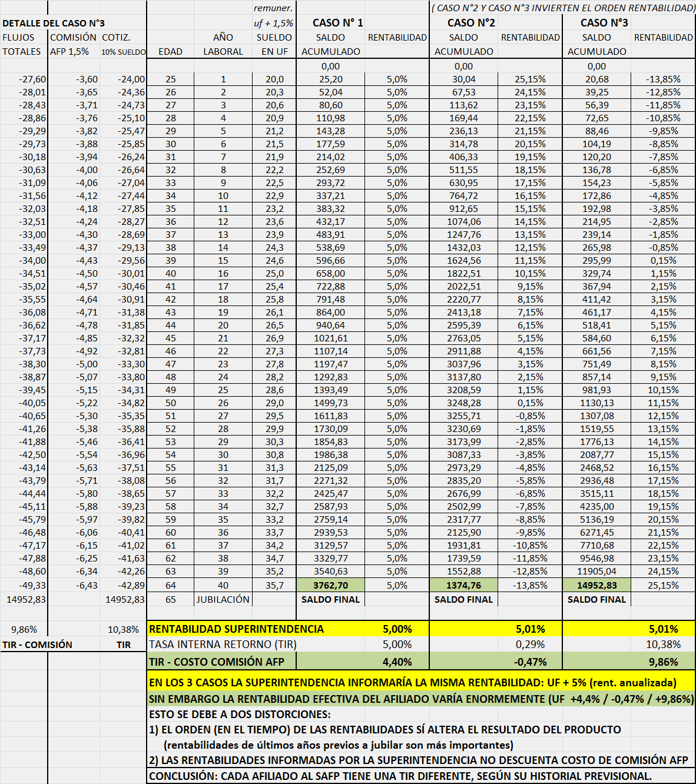Screen dimensions: 696x784
Task: Click the note "(rentabilidades de últimos años previos a jubilar...)"
Action: point(339,745)
